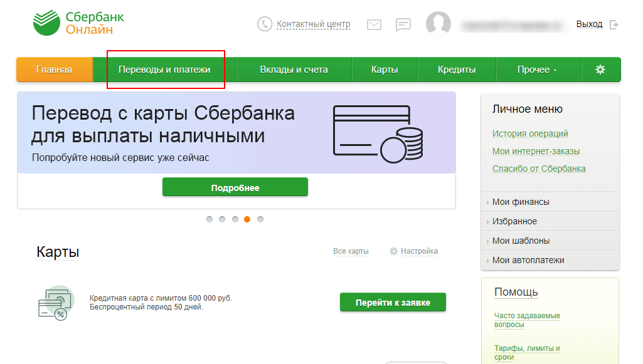Open the envelope messages icon
The width and height of the screenshot is (643, 364).
pyautogui.click(x=374, y=24)
